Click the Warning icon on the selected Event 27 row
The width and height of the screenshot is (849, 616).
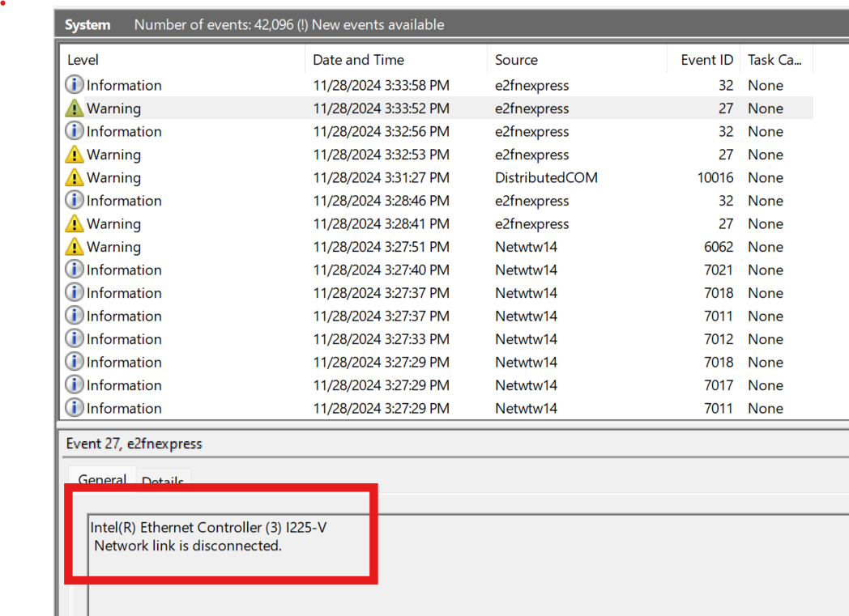coord(74,108)
